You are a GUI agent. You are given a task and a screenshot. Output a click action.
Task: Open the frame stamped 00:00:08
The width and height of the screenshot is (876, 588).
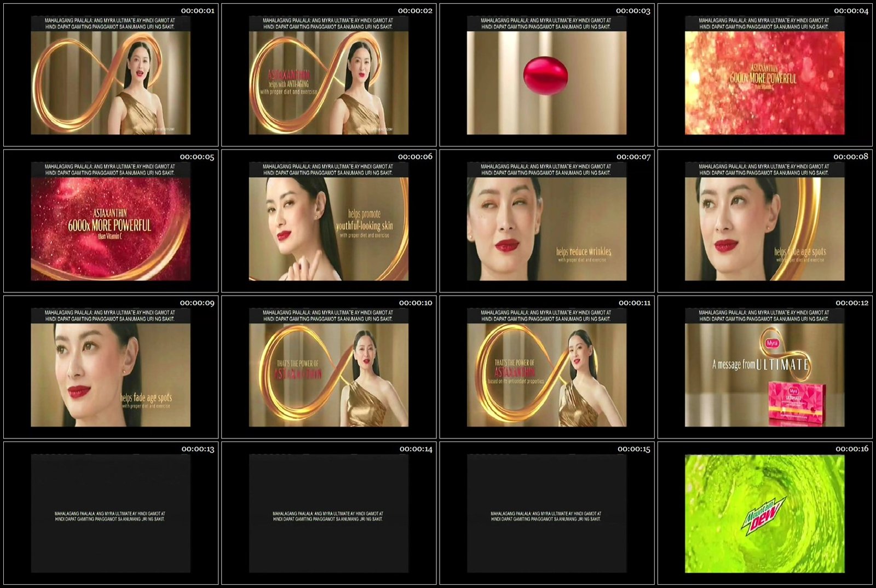point(764,221)
